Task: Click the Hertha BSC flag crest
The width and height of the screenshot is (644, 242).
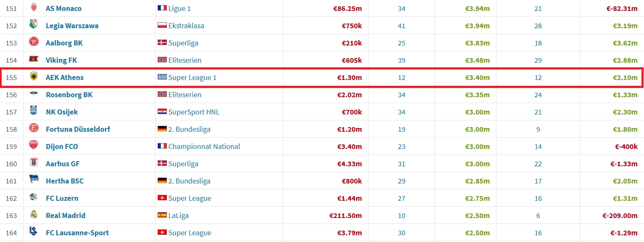Action: coord(34,181)
